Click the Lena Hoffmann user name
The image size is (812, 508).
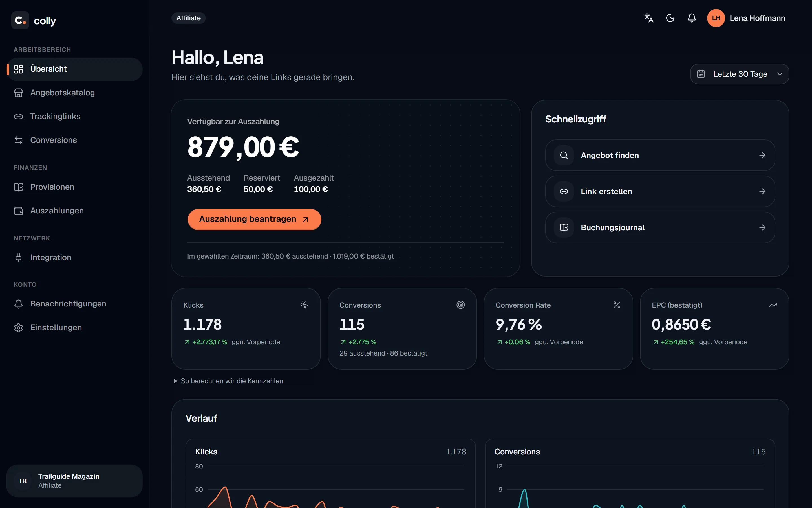coord(757,18)
